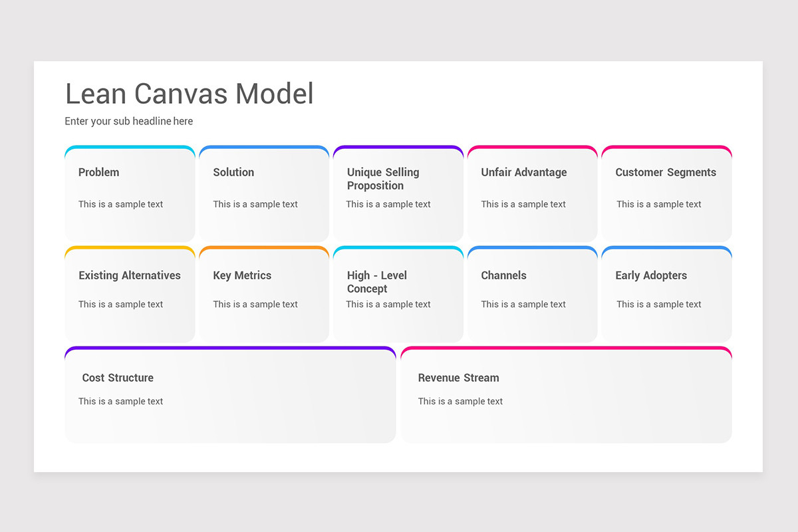Screen dimensions: 798x532
Task: Select the Key Metrics heading
Action: (x=242, y=275)
